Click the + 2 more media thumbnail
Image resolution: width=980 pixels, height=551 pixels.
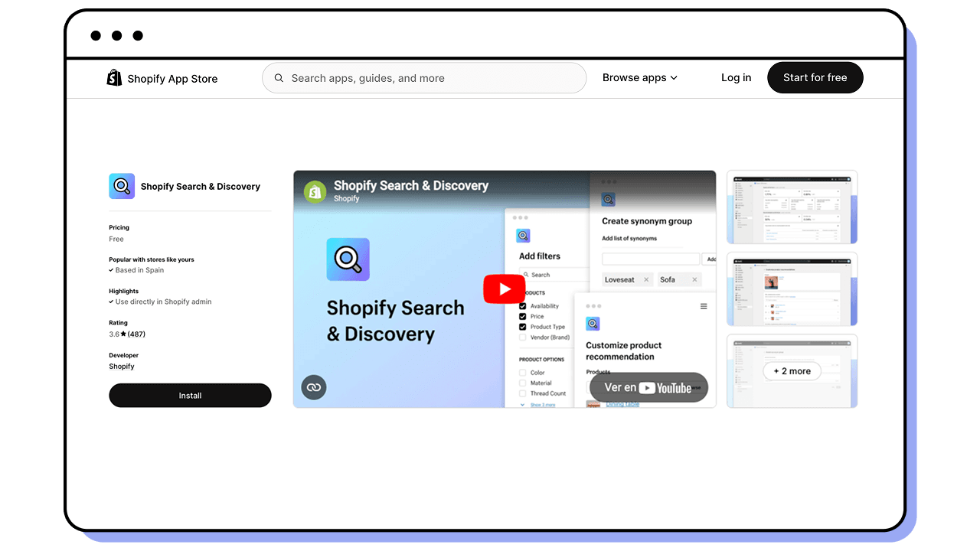792,370
